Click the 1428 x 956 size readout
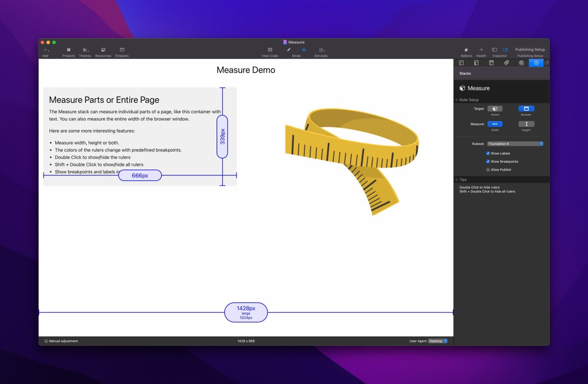Screen dimensions: 588x384 [x=246, y=341]
